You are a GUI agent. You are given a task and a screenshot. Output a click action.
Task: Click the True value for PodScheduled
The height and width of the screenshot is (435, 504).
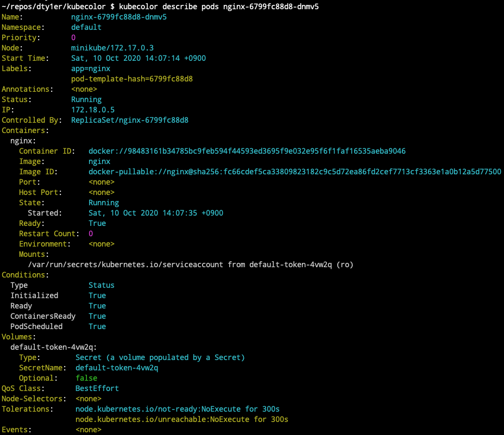(x=97, y=326)
